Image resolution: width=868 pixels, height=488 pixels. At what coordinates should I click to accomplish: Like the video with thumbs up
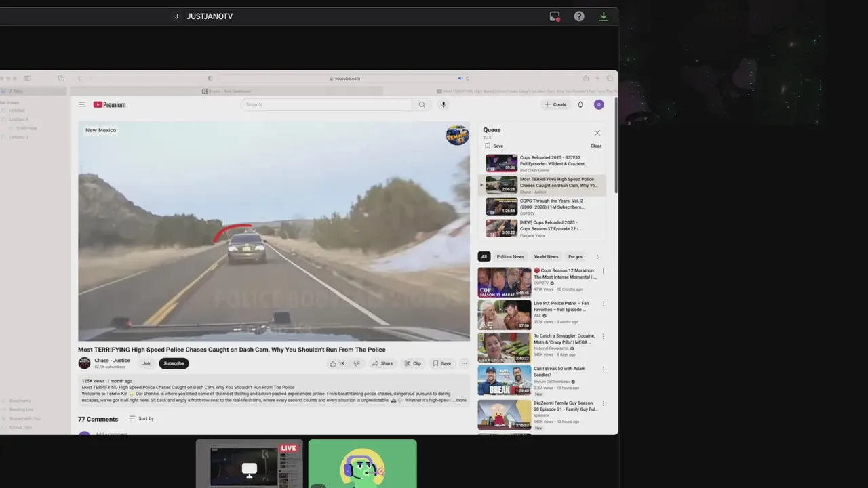point(337,363)
